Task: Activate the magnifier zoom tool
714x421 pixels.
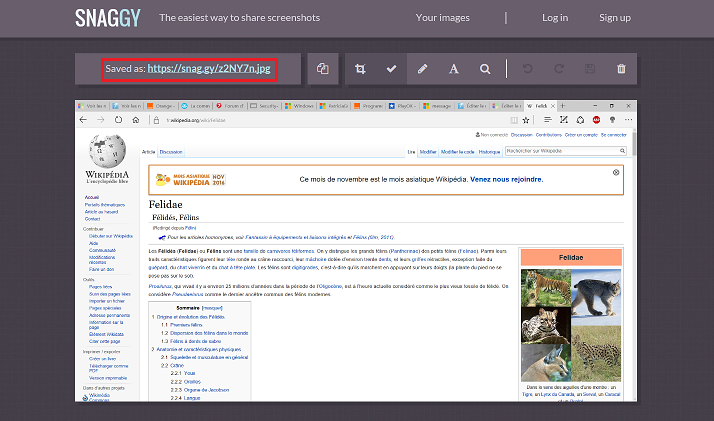Action: [485, 69]
